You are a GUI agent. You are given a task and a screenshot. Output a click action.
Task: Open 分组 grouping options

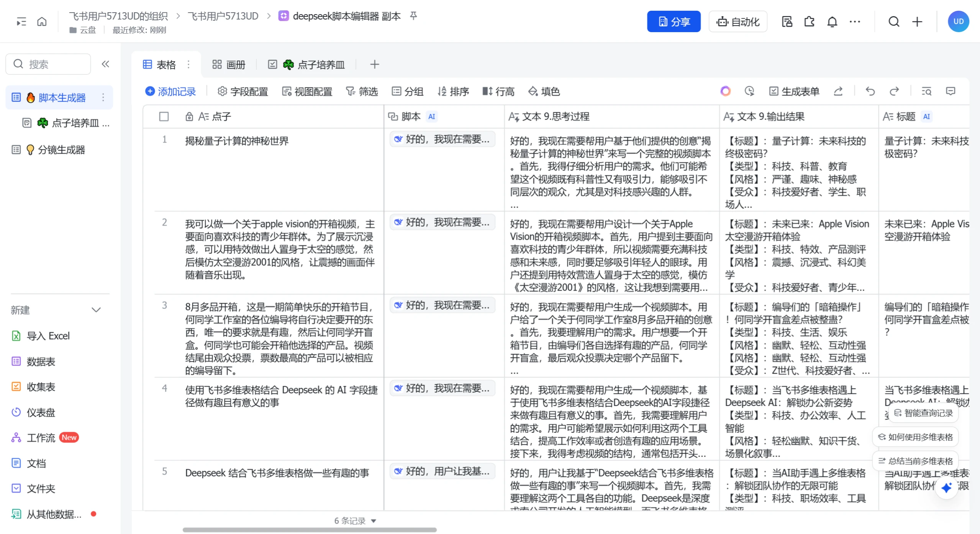pos(407,91)
